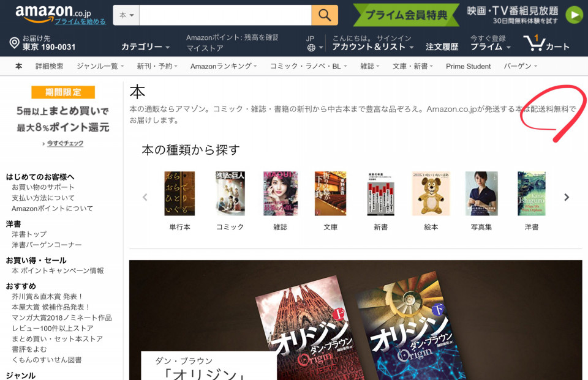
Task: Select 洋書 foreign book thumbnail
Action: coord(532,193)
